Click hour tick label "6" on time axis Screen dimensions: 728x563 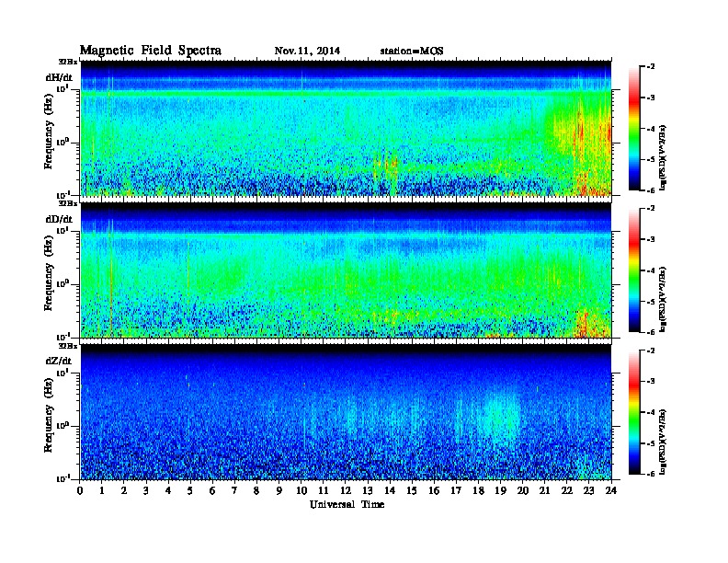tap(212, 491)
